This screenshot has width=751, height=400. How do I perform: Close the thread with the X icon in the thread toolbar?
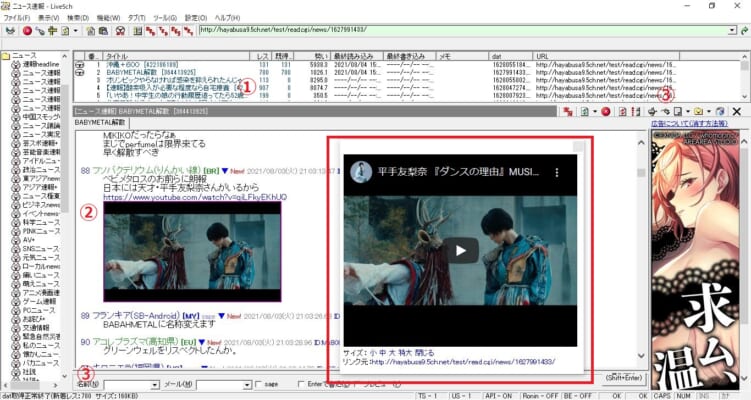click(x=737, y=111)
